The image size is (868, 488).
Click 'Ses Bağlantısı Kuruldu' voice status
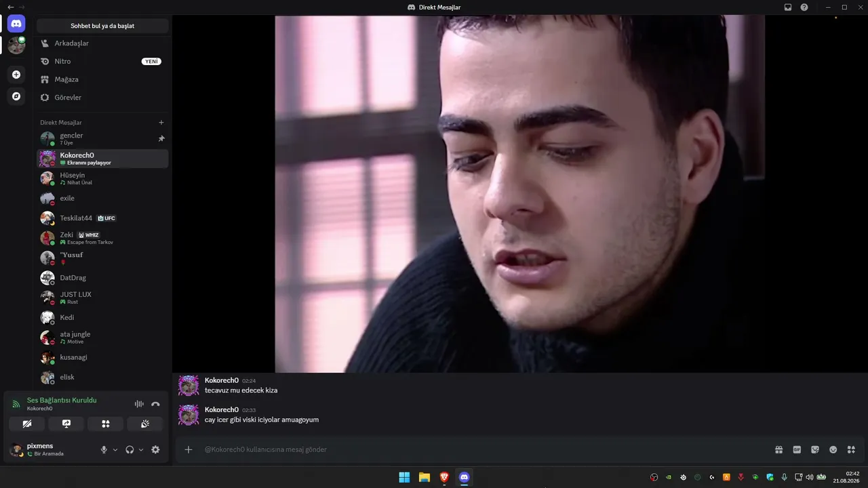[x=62, y=401]
